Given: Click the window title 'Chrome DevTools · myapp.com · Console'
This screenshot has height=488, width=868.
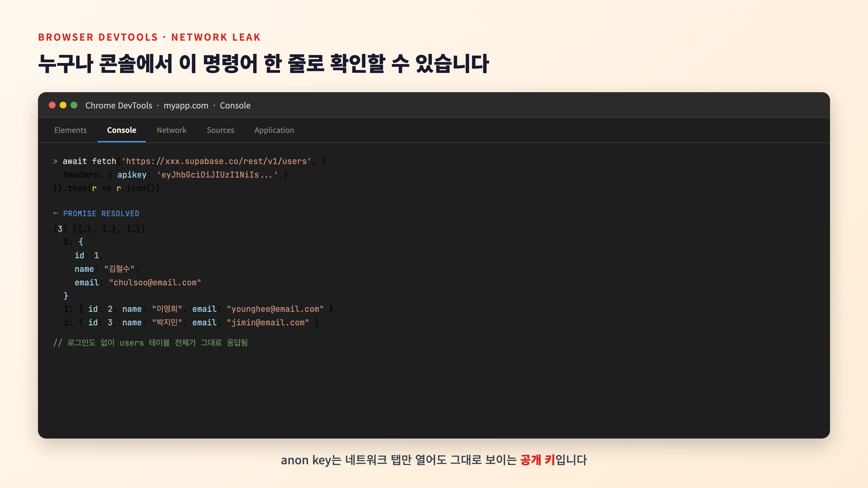Looking at the screenshot, I should [x=168, y=106].
